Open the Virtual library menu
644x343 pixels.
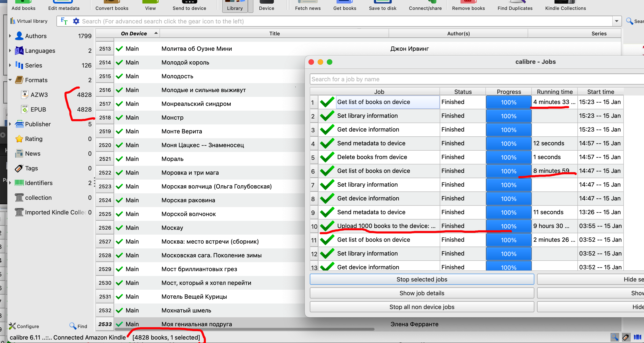pos(28,21)
